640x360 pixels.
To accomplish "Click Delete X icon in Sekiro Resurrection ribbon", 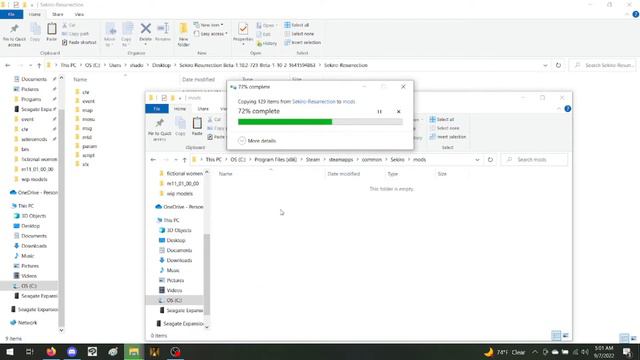I will [145, 29].
